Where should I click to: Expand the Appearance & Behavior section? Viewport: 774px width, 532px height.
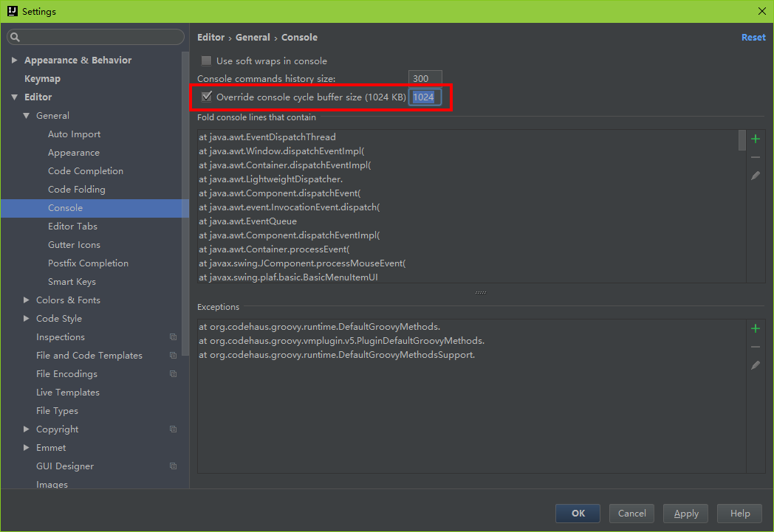[x=14, y=61]
